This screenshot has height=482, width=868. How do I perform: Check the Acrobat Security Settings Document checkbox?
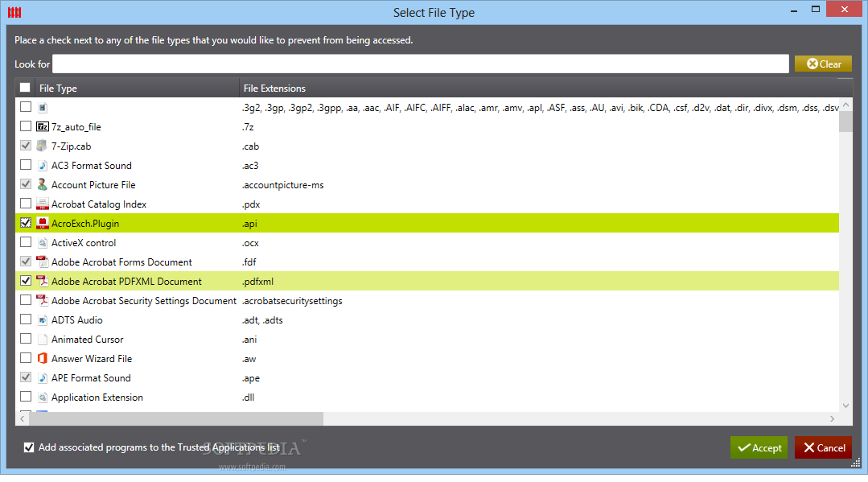[26, 300]
